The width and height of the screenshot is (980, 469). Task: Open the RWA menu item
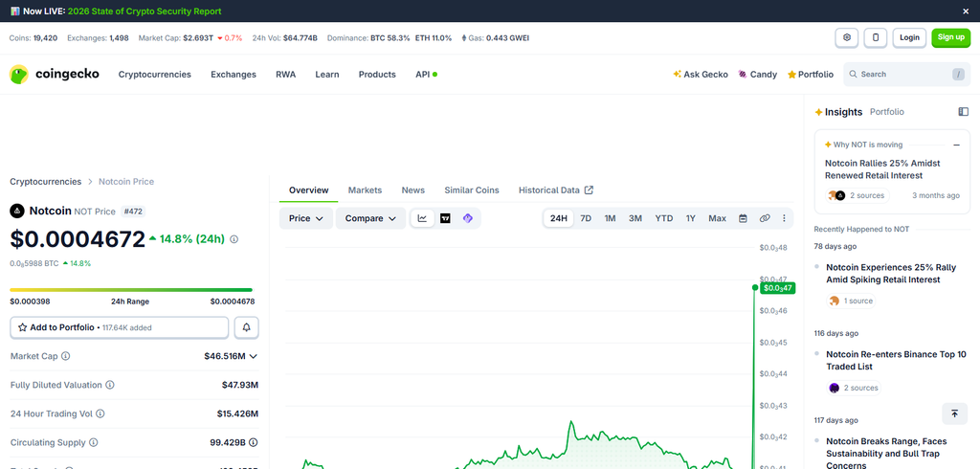point(285,75)
